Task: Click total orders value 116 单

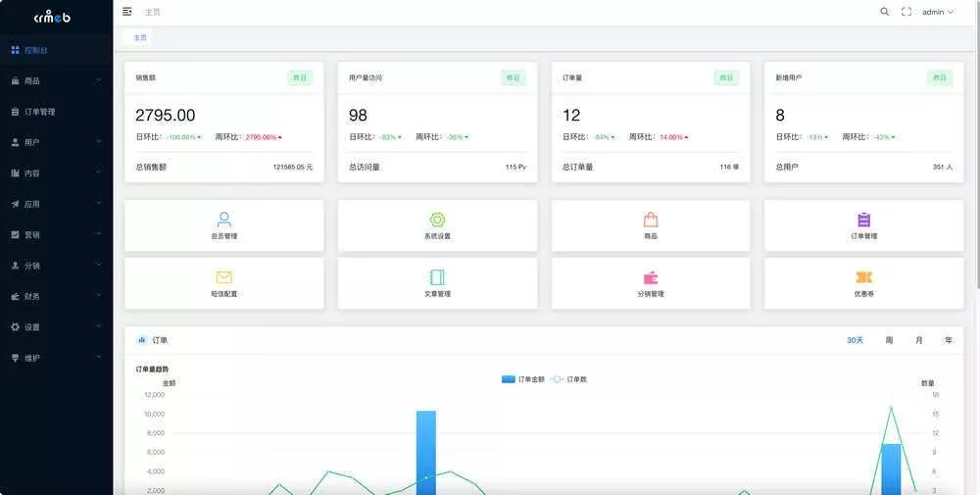Action: pos(729,167)
